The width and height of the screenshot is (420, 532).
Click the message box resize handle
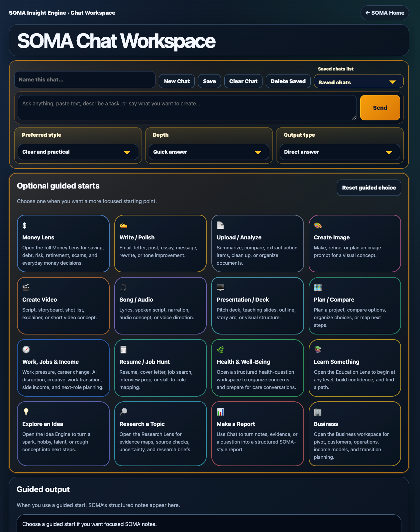point(354,117)
